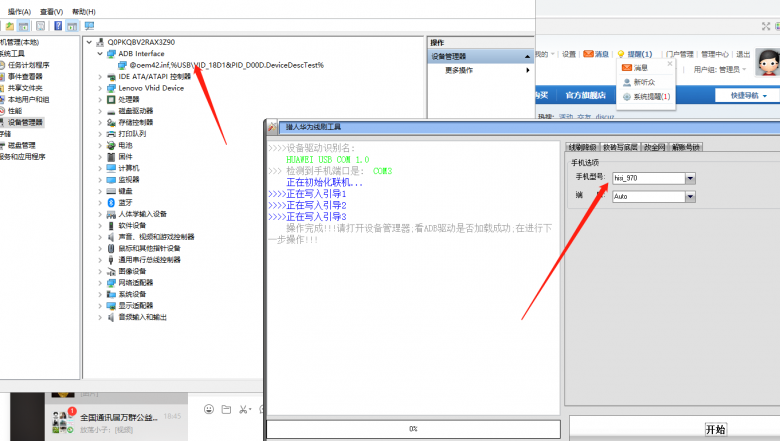Expand the 打印队列 node
Image resolution: width=780 pixels, height=441 pixels.
[x=100, y=134]
